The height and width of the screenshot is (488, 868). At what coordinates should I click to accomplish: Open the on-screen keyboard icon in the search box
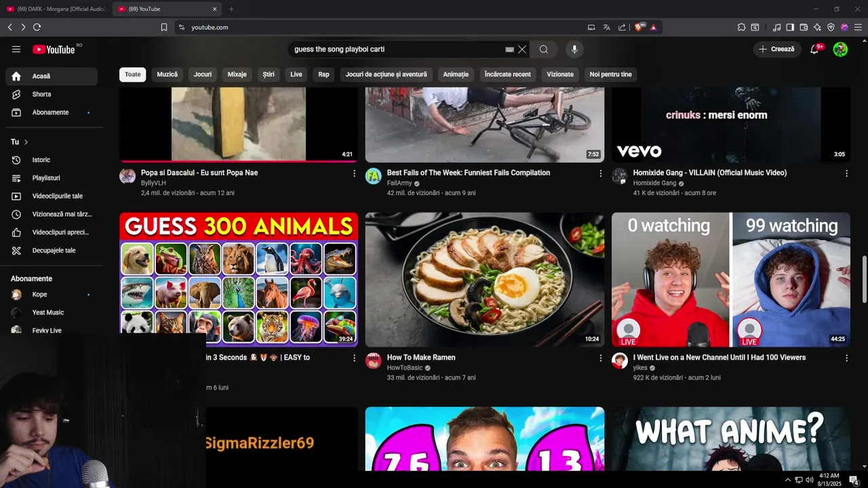[x=510, y=49]
